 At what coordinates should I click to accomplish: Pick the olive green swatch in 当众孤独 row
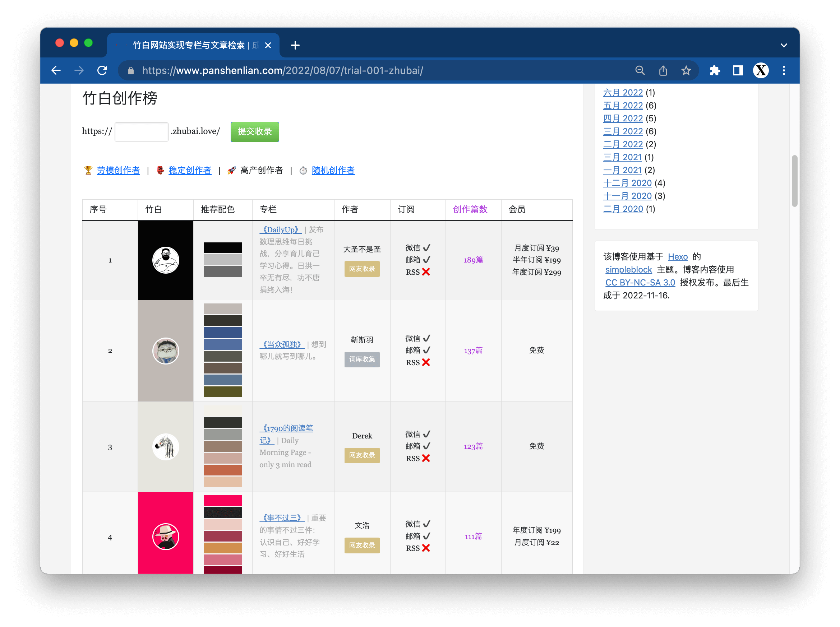223,392
